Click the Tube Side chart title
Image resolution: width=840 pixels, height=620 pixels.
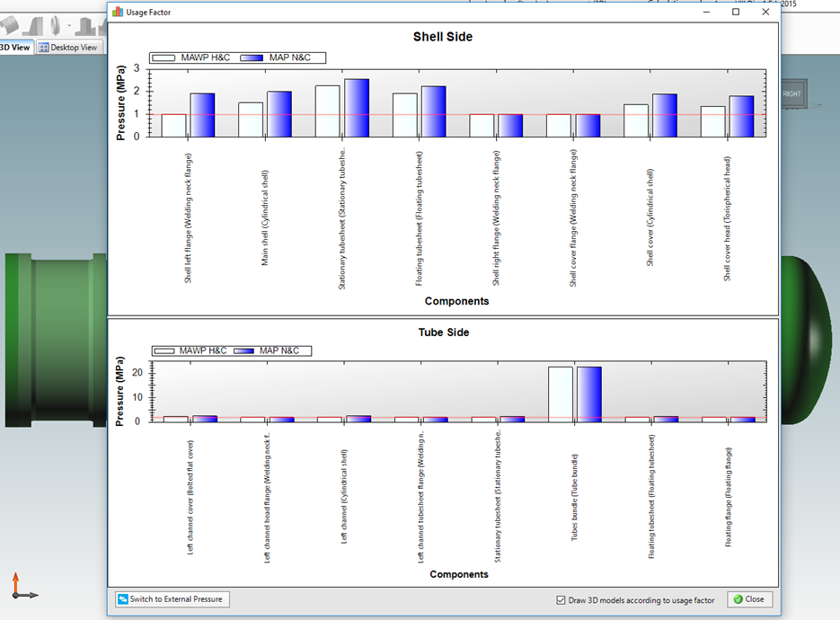[x=444, y=332]
